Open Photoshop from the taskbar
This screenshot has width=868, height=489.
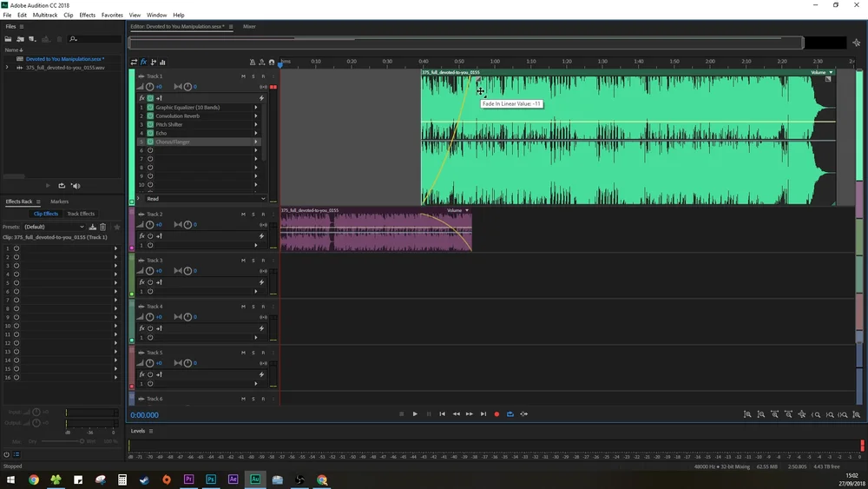pos(211,479)
